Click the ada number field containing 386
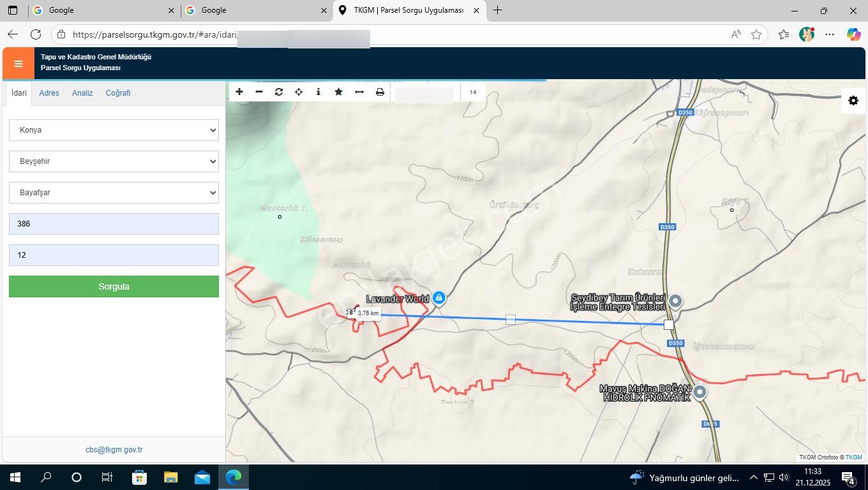The height and width of the screenshot is (490, 868). [x=114, y=224]
